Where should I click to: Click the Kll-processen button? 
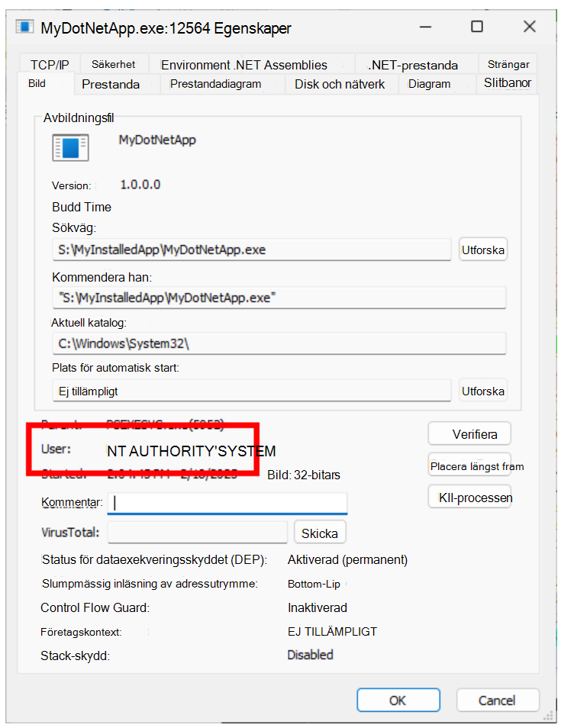click(x=470, y=498)
